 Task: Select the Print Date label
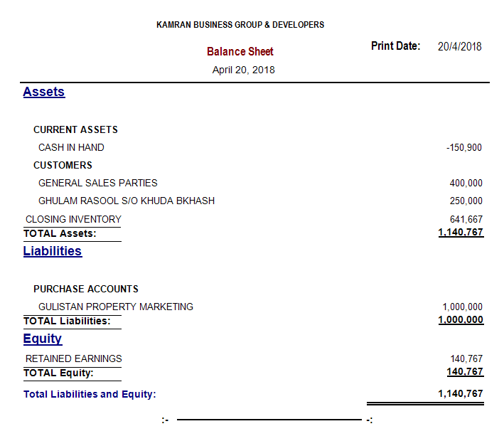click(x=395, y=46)
